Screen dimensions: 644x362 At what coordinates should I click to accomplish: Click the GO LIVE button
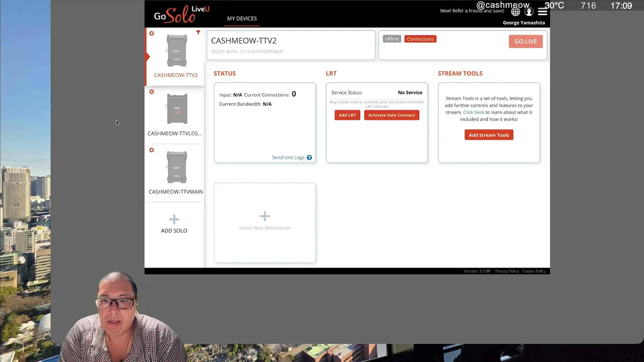tap(526, 41)
